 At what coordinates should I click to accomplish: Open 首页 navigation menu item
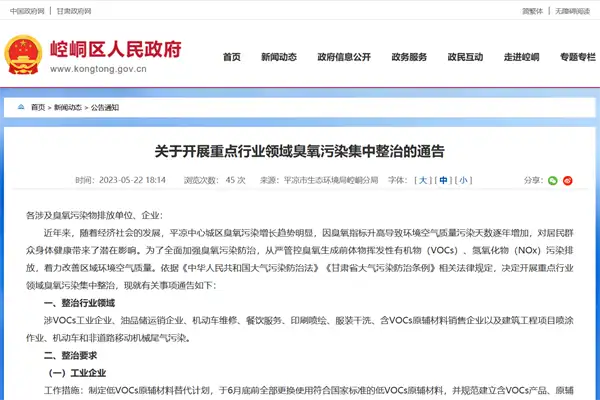(232, 56)
